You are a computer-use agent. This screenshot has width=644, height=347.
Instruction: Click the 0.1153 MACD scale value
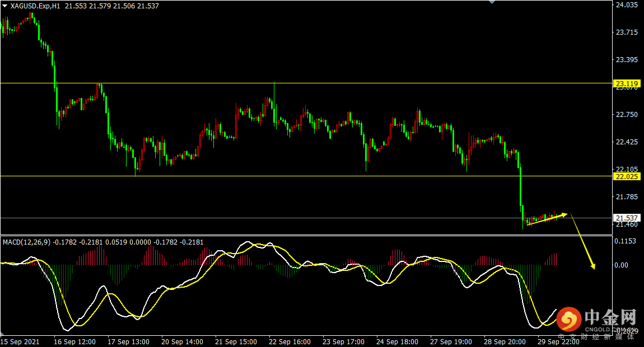click(625, 241)
